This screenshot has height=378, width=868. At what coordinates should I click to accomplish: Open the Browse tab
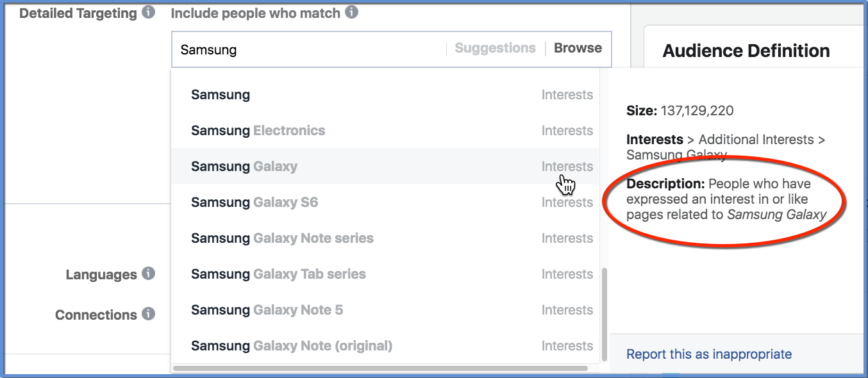point(578,48)
